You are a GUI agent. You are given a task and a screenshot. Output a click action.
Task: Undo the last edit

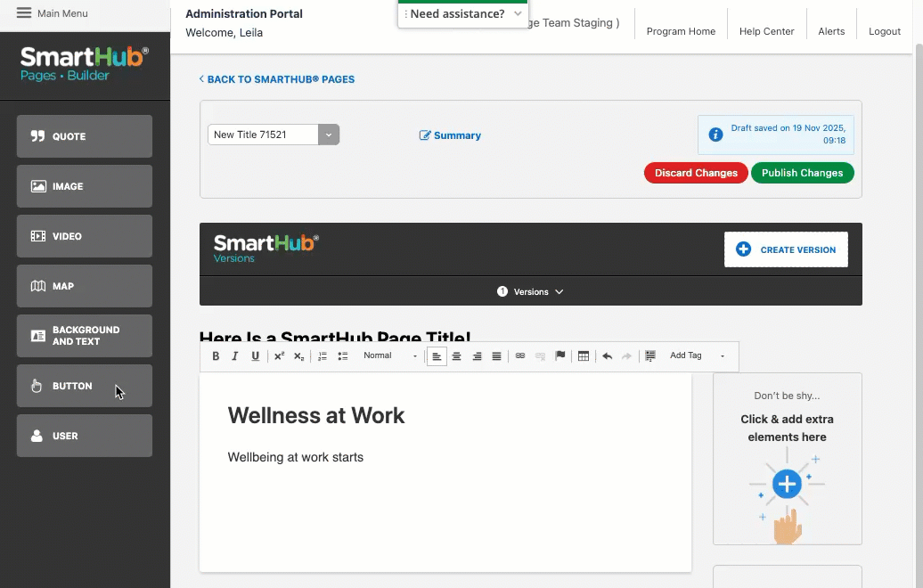[607, 356]
